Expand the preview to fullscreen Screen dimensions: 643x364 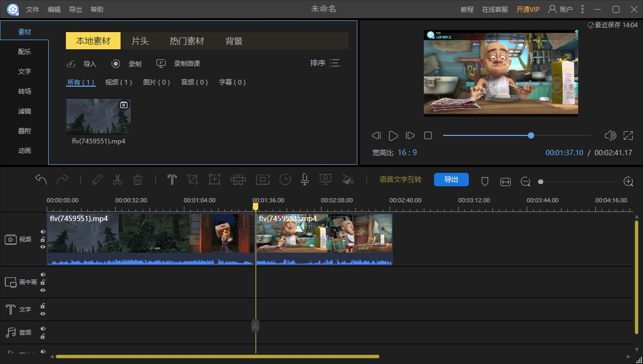click(629, 135)
